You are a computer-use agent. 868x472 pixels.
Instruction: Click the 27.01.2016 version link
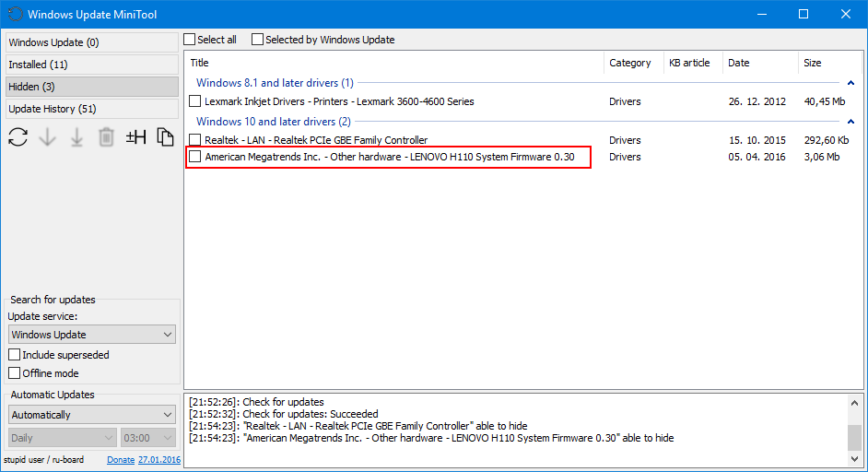point(159,460)
